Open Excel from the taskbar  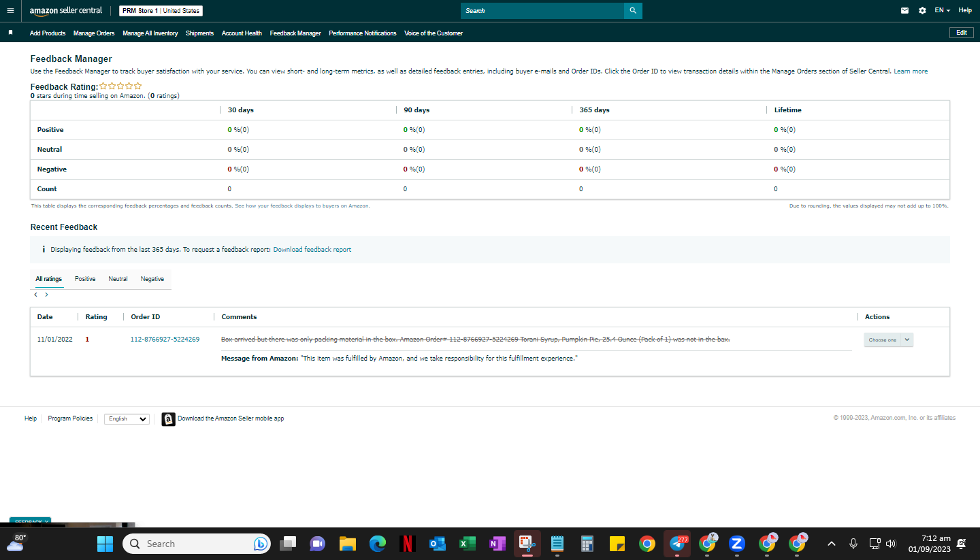click(467, 544)
